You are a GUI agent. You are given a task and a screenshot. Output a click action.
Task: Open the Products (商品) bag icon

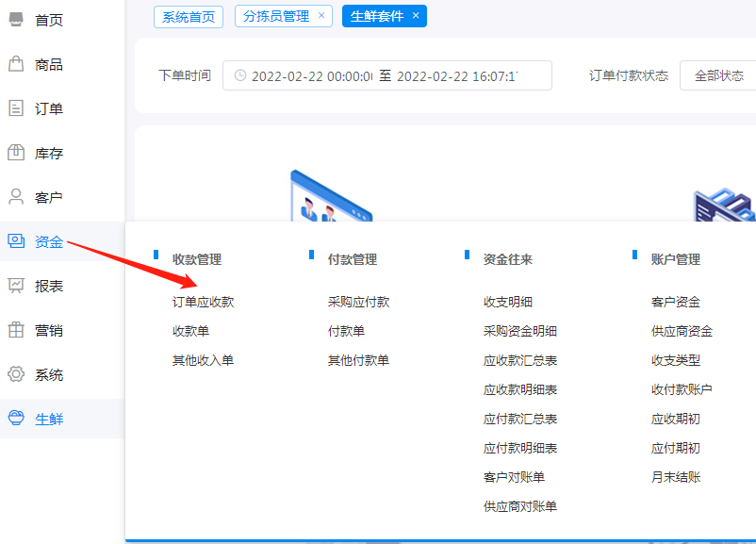point(16,64)
